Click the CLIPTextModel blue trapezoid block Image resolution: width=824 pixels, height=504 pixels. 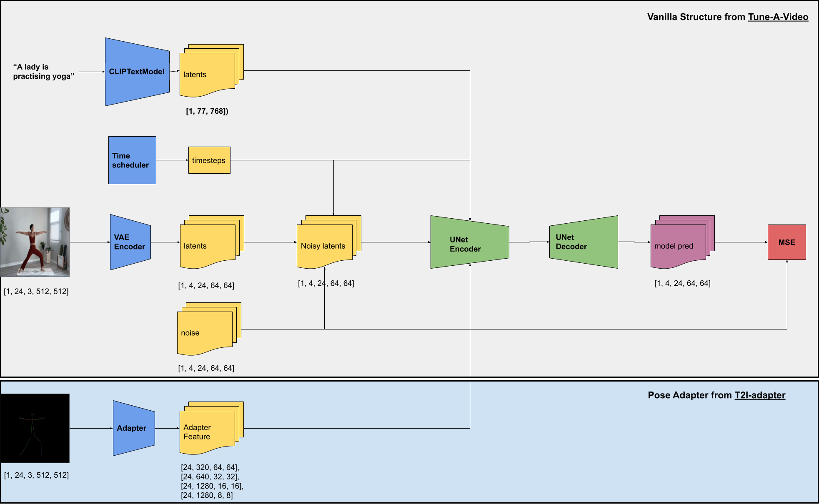137,72
